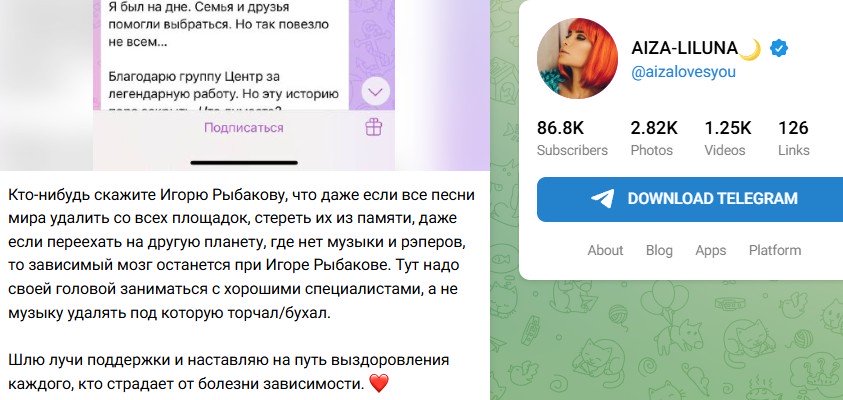
Task: Open the AIZA-LILUNA channel avatar photo
Action: point(577,59)
